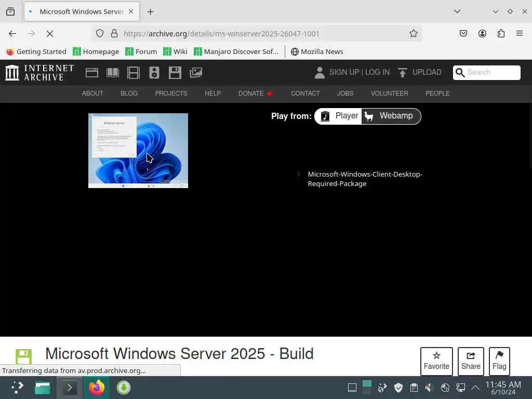The width and height of the screenshot is (532, 399).
Task: Click the padlock site info icon
Action: [114, 33]
